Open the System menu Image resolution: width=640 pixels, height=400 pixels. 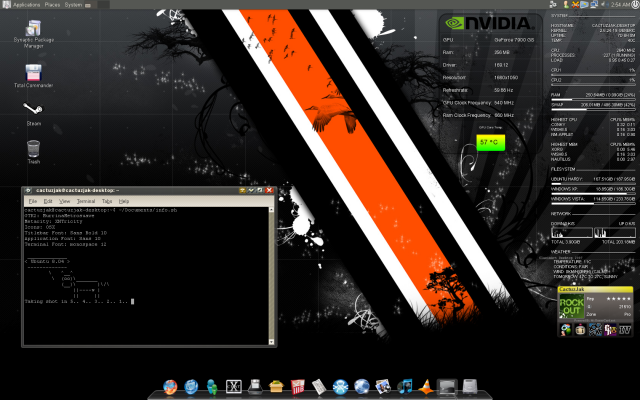(x=73, y=5)
